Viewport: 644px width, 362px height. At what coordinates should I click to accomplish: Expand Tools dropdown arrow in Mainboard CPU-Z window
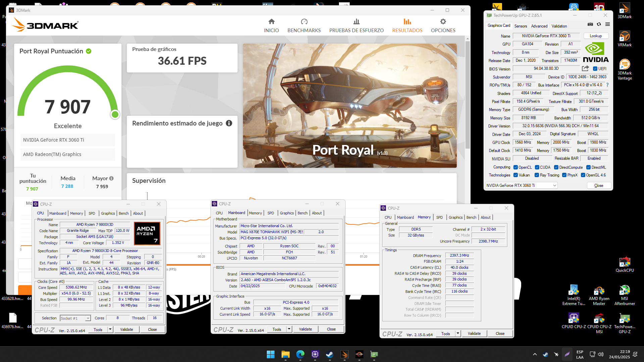289,329
